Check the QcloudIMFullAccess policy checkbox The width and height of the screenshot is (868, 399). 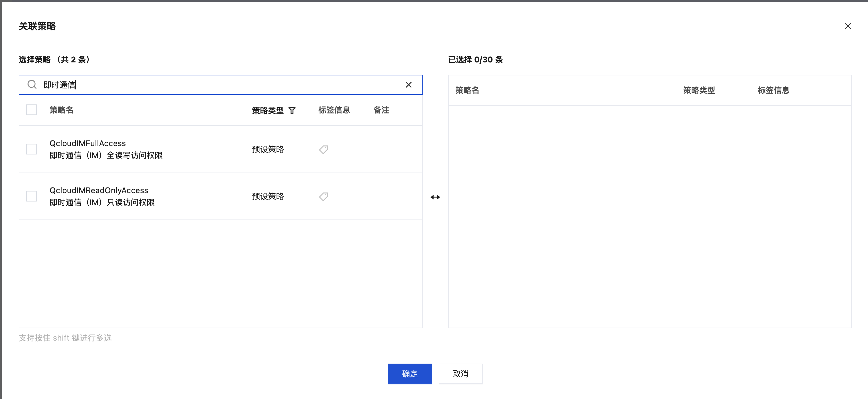coord(31,149)
